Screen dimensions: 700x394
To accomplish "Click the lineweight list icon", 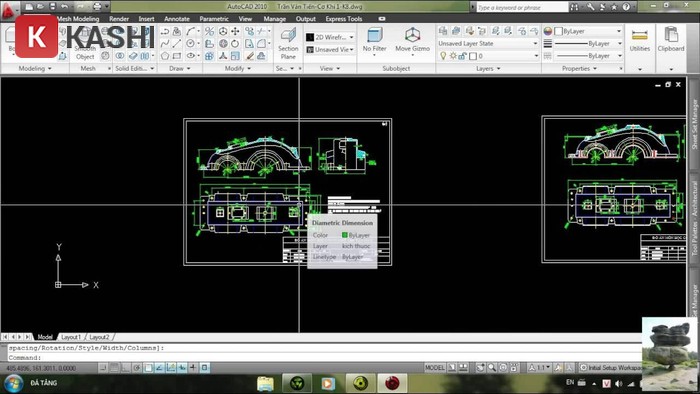I will click(x=548, y=43).
